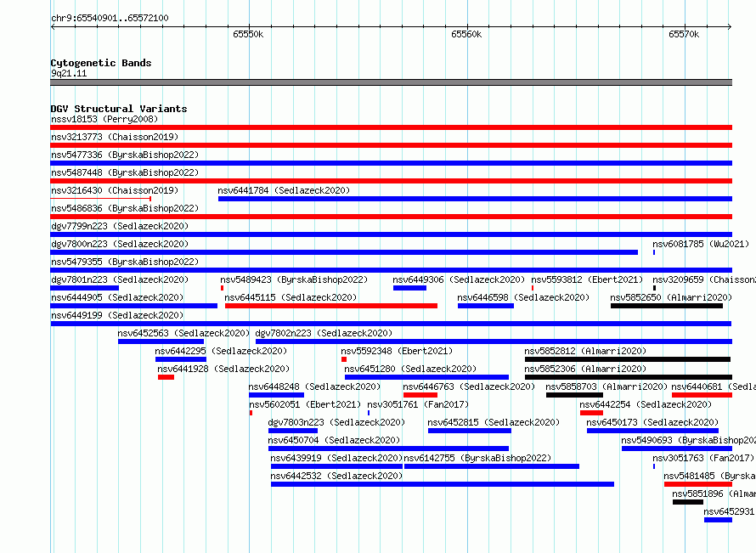
Task: Open the nsv5593812 (Ebert2021) label
Action: 587,279
